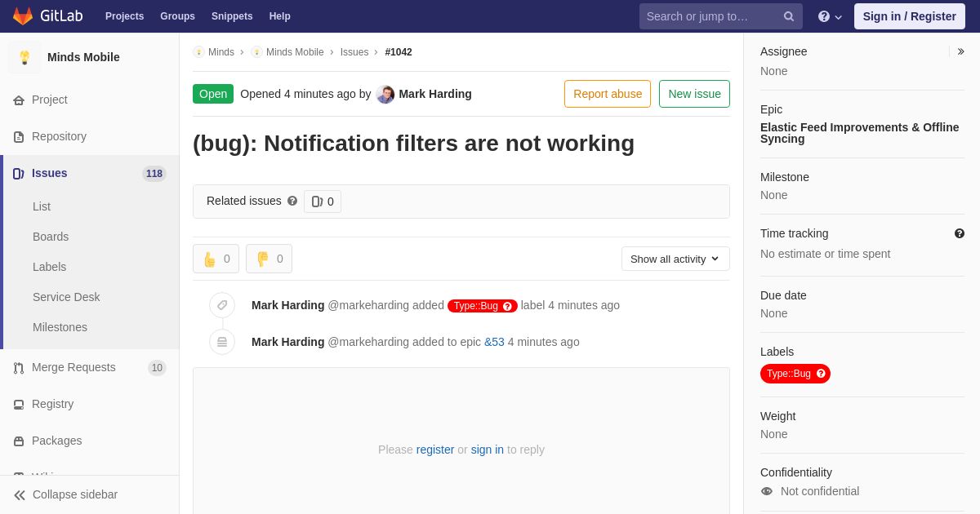The height and width of the screenshot is (514, 980).
Task: Open Repository via its file icon
Action: pyautogui.click(x=19, y=137)
